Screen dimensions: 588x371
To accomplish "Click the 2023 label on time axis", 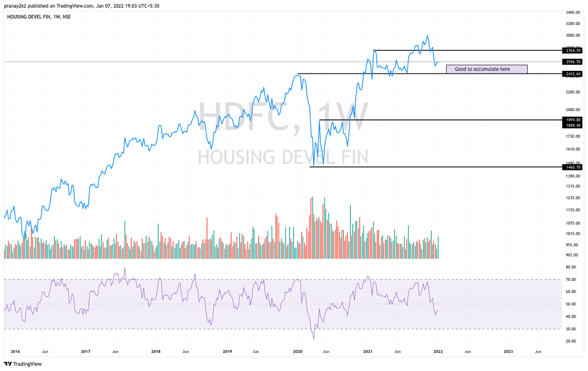I will 509,351.
